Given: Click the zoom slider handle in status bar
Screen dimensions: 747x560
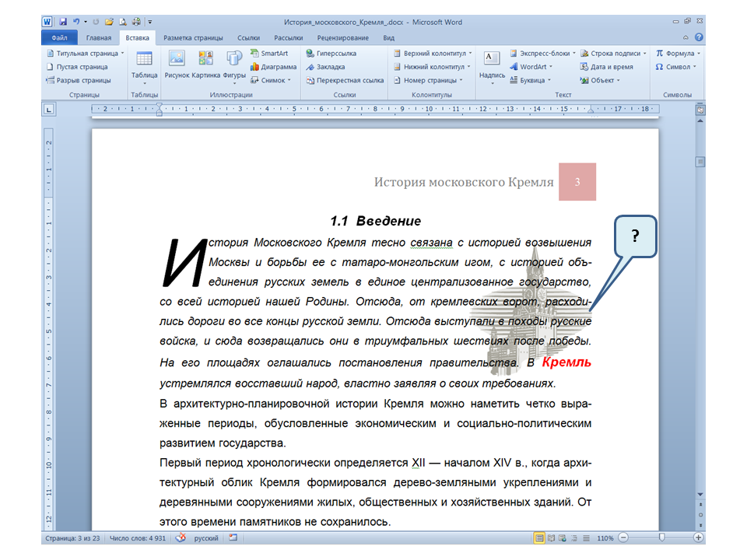Looking at the screenshot, I should pos(661,538).
